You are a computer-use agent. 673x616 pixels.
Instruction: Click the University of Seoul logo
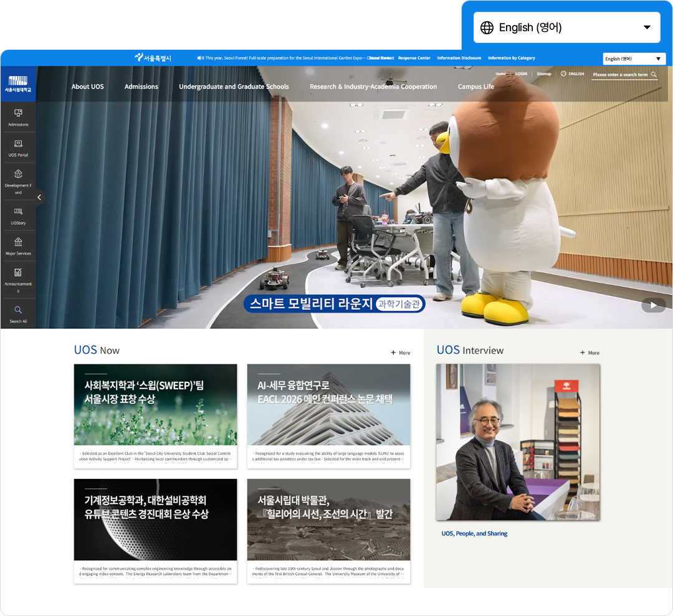[18, 84]
